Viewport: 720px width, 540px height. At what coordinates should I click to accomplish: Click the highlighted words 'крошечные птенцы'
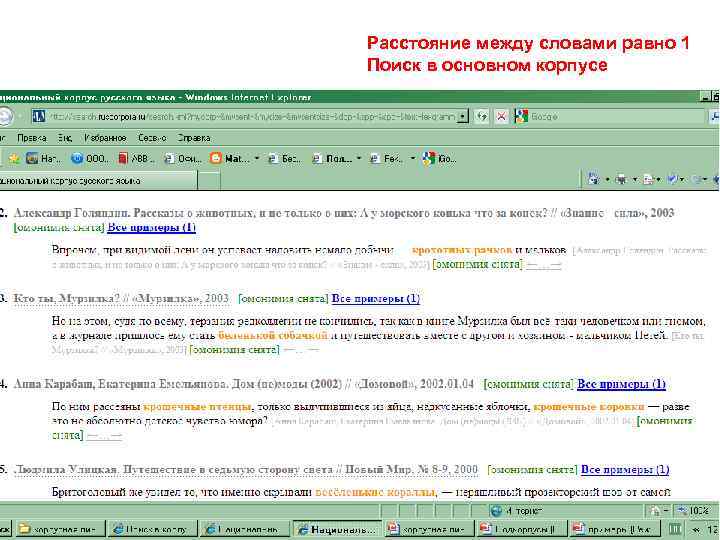[x=197, y=407]
